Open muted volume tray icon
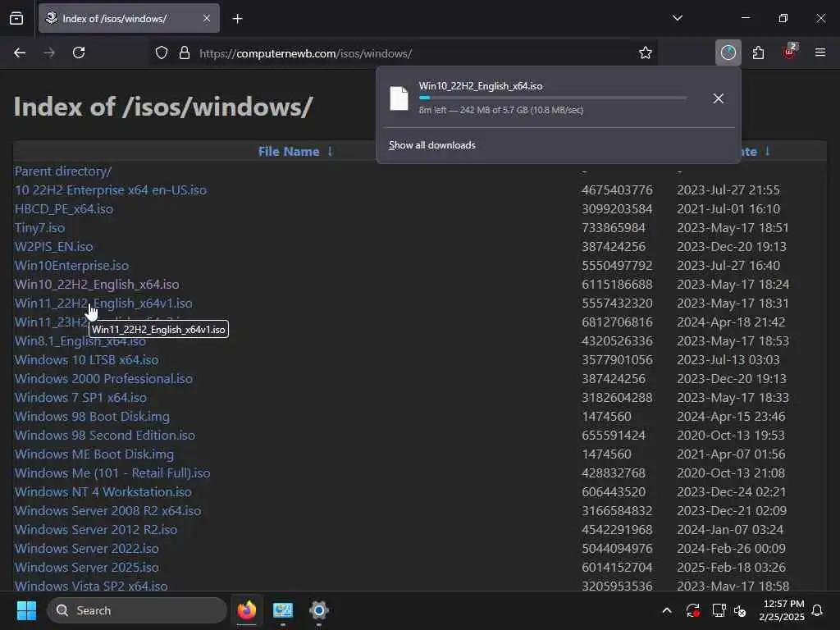The height and width of the screenshot is (630, 840). pyautogui.click(x=741, y=610)
